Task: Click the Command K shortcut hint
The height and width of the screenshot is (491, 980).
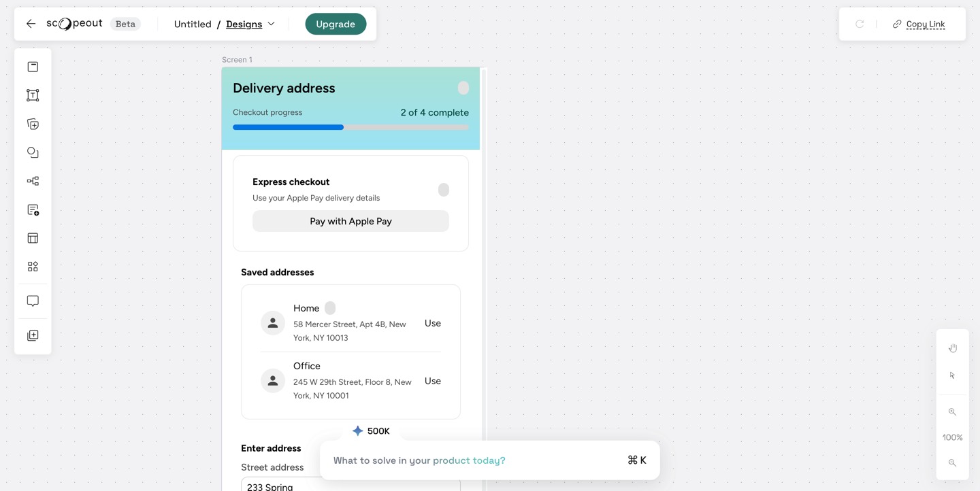Action: click(637, 460)
